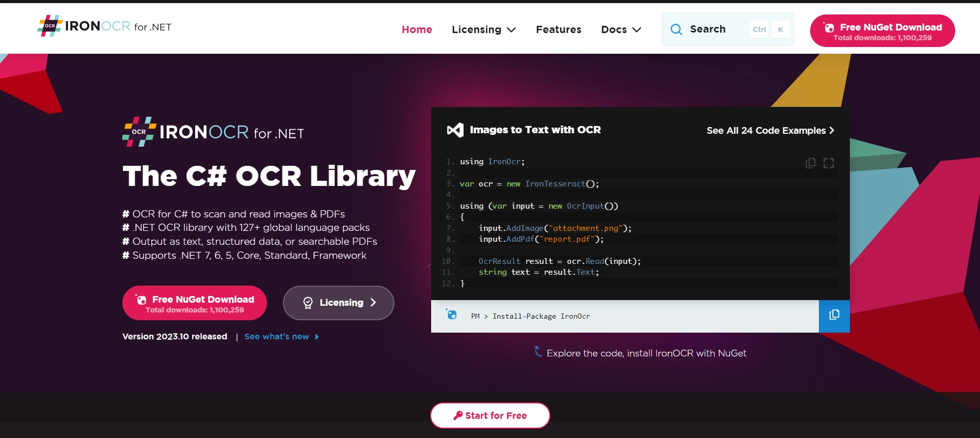
Task: Click the Search input field
Action: click(728, 29)
